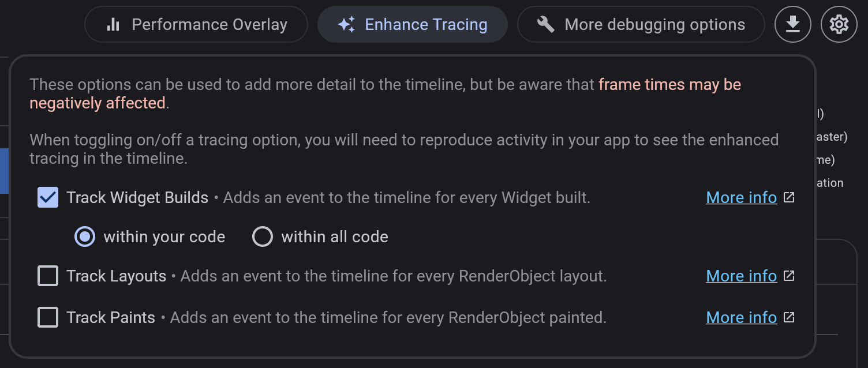Enable the Track Paints checkbox
Screen dimensions: 868x368
(x=48, y=317)
